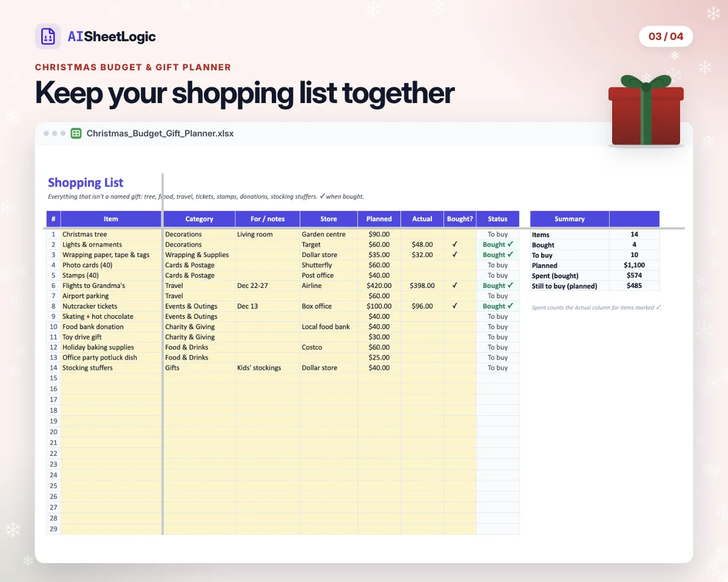This screenshot has height=582, width=728.
Task: Click the $574 Spent summary value
Action: pyautogui.click(x=635, y=275)
